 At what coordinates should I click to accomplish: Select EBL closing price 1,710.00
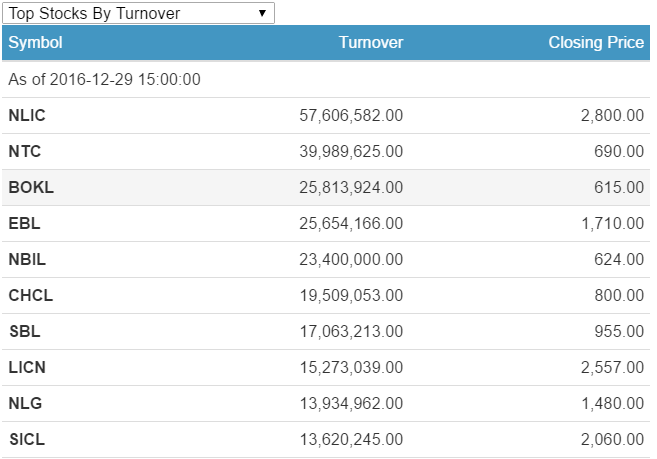pos(612,223)
